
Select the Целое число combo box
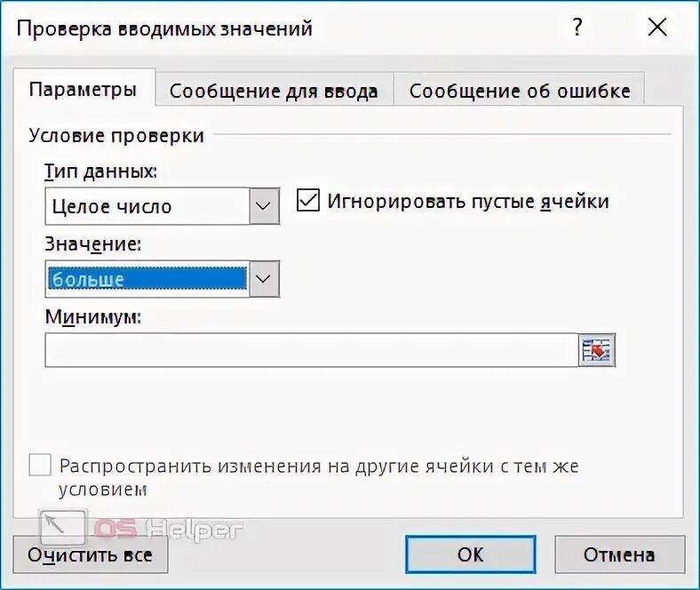click(162, 206)
